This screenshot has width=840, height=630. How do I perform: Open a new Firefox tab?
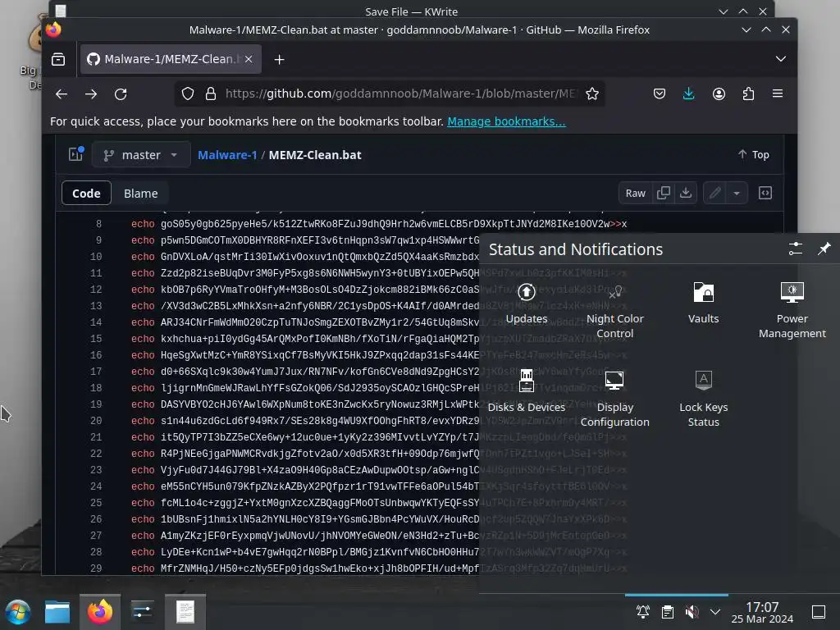pos(279,59)
